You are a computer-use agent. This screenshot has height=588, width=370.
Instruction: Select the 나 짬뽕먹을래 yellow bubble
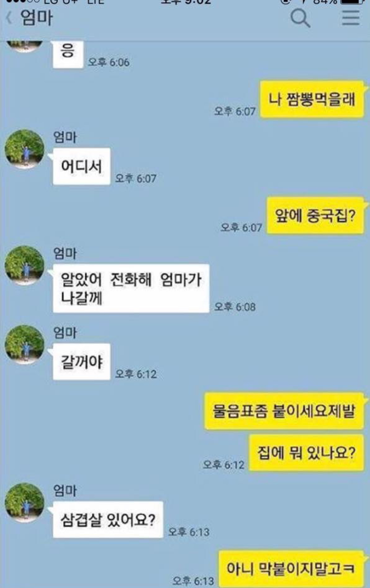(x=312, y=100)
